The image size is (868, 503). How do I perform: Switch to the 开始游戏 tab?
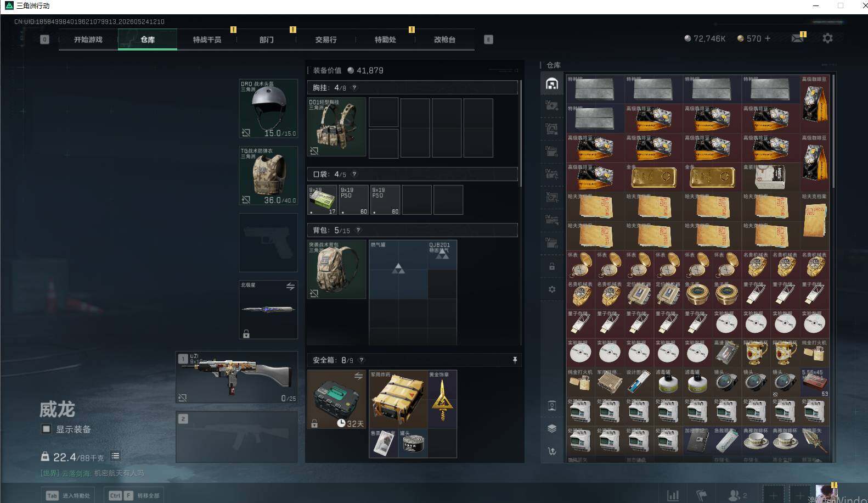pyautogui.click(x=88, y=40)
